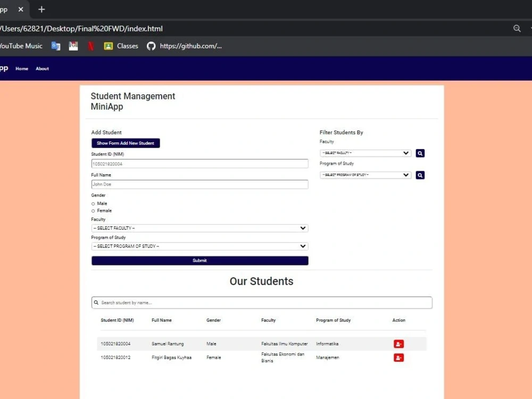Screen dimensions: 532x399
Task: Select the Male gender radio button
Action: (x=93, y=204)
